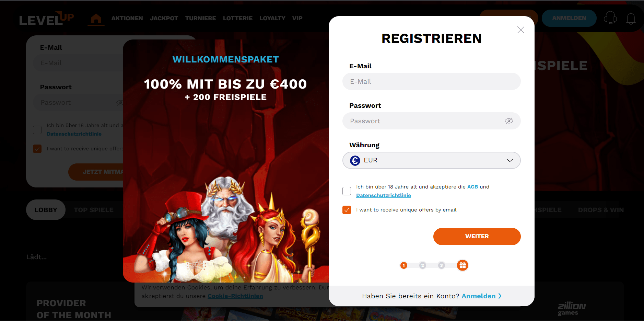Click the E-Mail input field in dialog
644x321 pixels.
[431, 81]
